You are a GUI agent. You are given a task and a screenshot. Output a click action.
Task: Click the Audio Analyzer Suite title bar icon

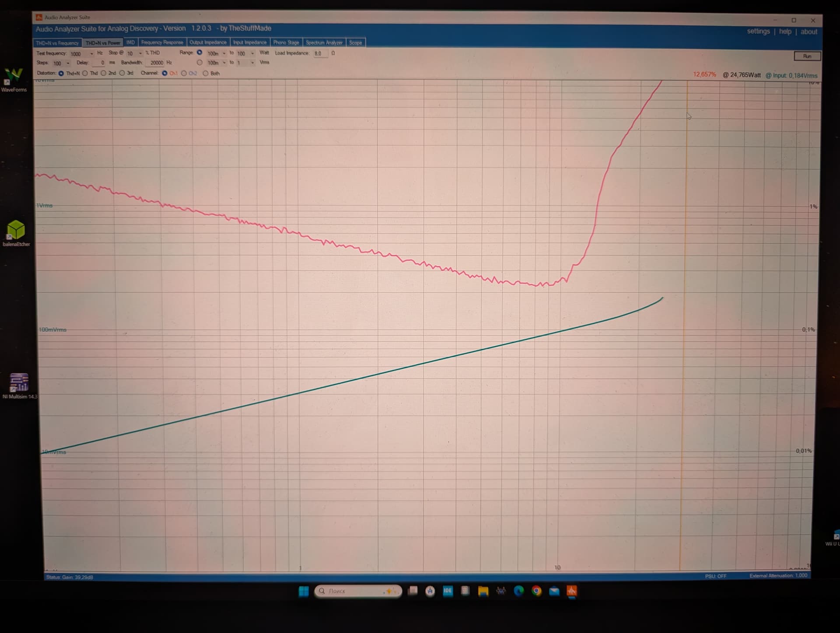point(39,17)
